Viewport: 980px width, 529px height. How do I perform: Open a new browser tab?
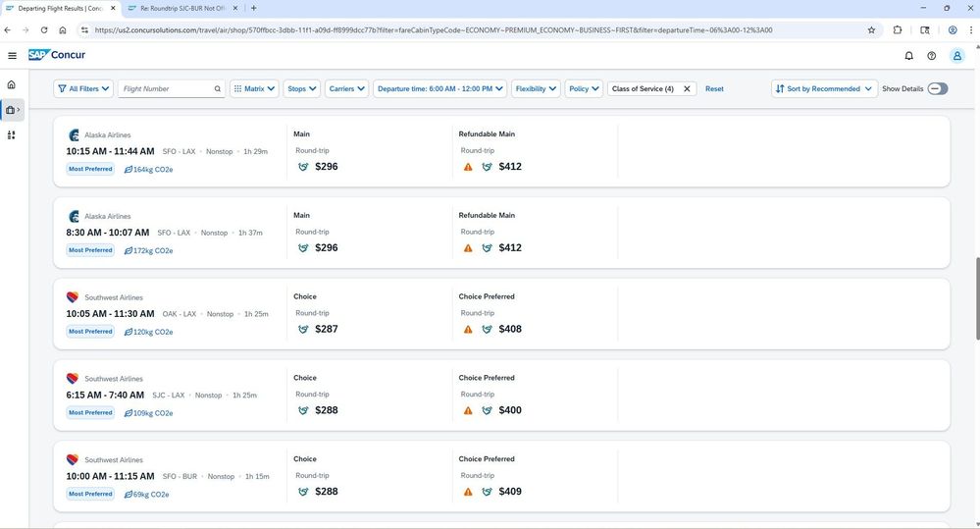point(253,9)
